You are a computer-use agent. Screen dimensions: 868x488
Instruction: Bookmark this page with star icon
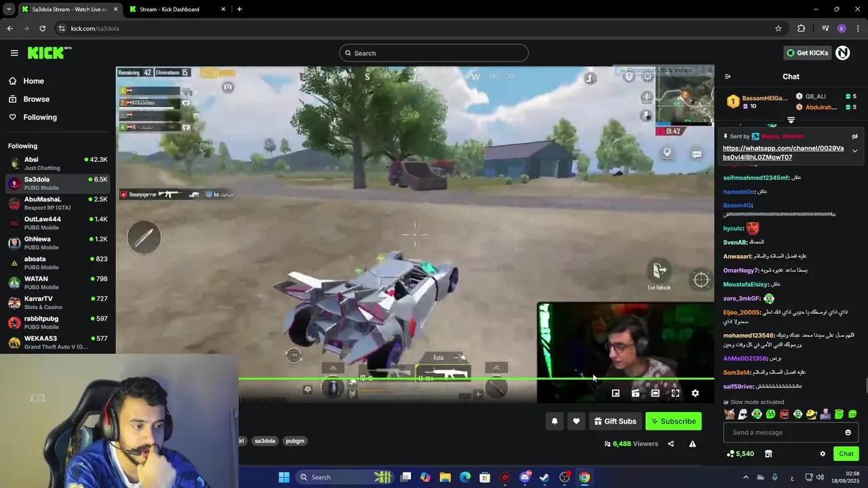pyautogui.click(x=778, y=28)
